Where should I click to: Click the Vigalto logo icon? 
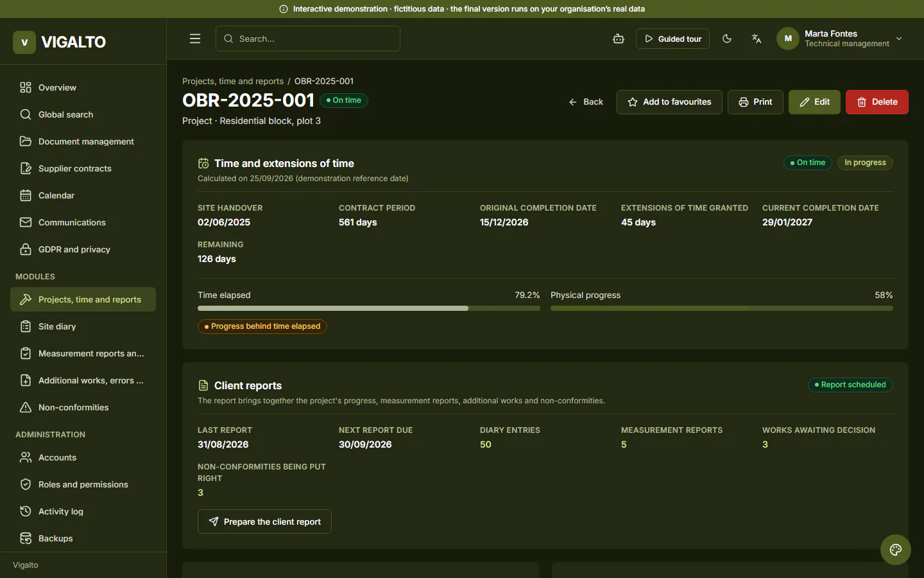coord(24,42)
